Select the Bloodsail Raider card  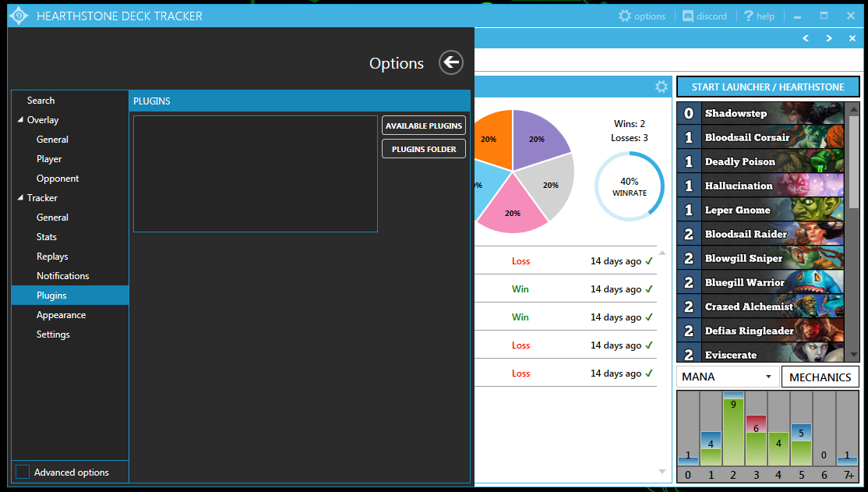coord(760,235)
